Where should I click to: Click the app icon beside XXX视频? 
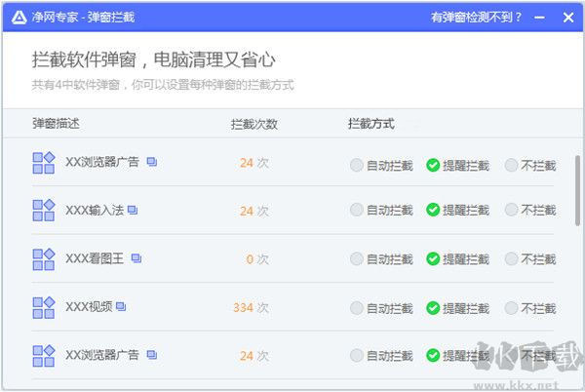(43, 307)
